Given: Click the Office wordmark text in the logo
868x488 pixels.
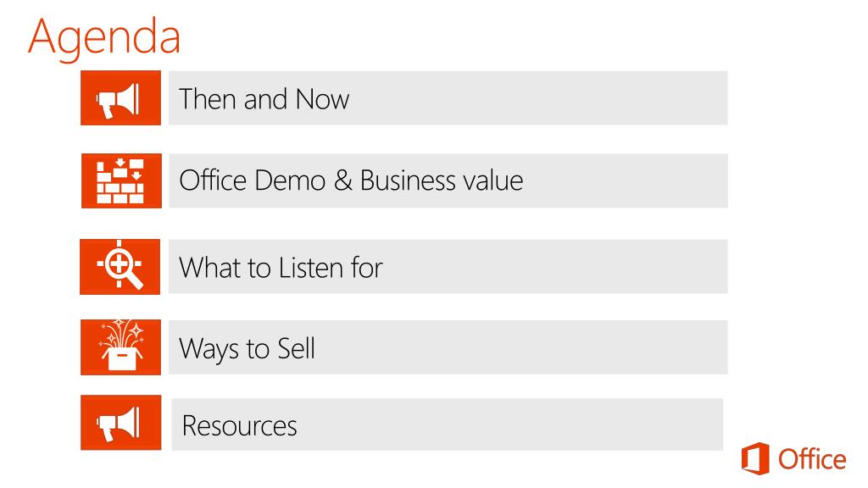Looking at the screenshot, I should [x=812, y=459].
